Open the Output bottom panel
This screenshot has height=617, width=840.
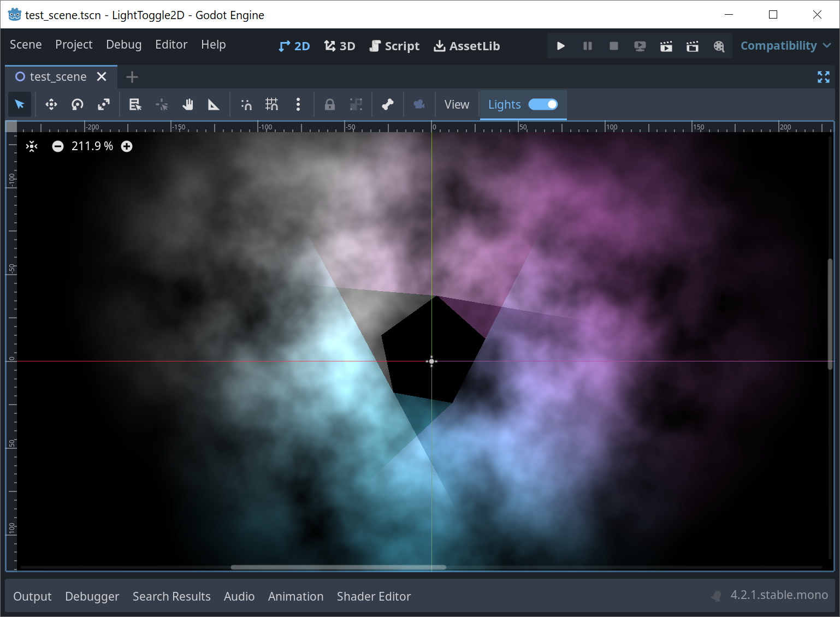pos(32,596)
